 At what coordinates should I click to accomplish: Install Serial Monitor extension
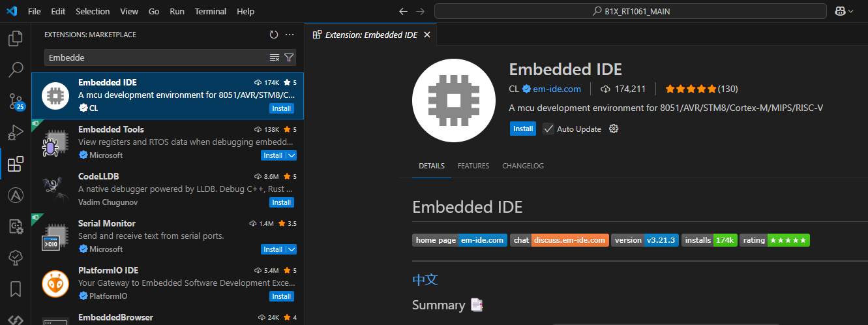273,249
